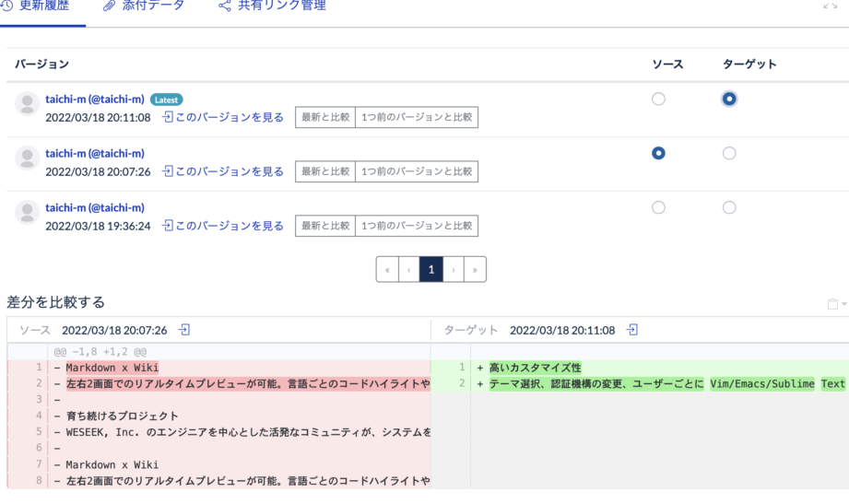Go to previous page with ‹ button

point(408,269)
